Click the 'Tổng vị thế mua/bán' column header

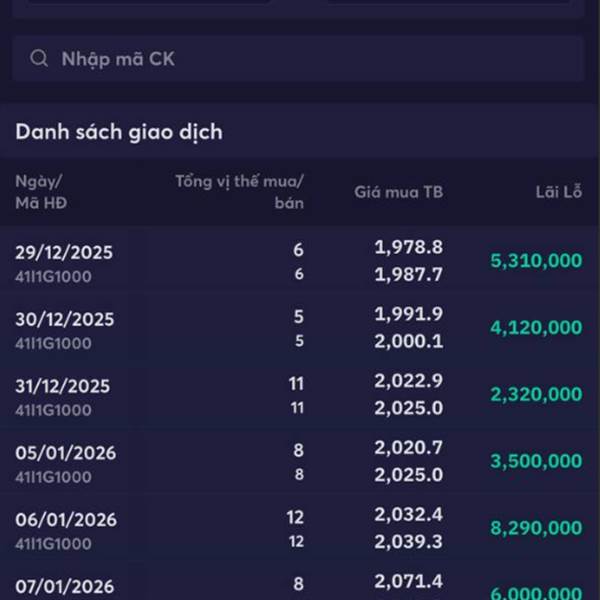[x=240, y=192]
